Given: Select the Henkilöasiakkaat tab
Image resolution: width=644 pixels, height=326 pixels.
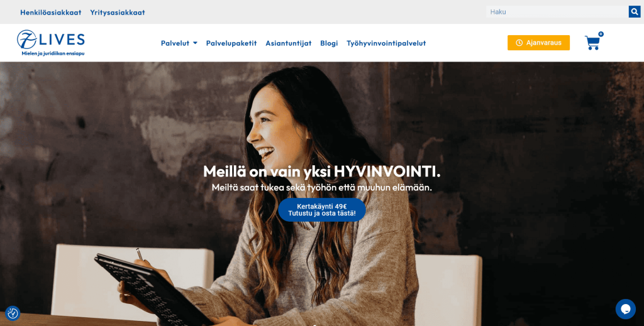Looking at the screenshot, I should pos(51,13).
